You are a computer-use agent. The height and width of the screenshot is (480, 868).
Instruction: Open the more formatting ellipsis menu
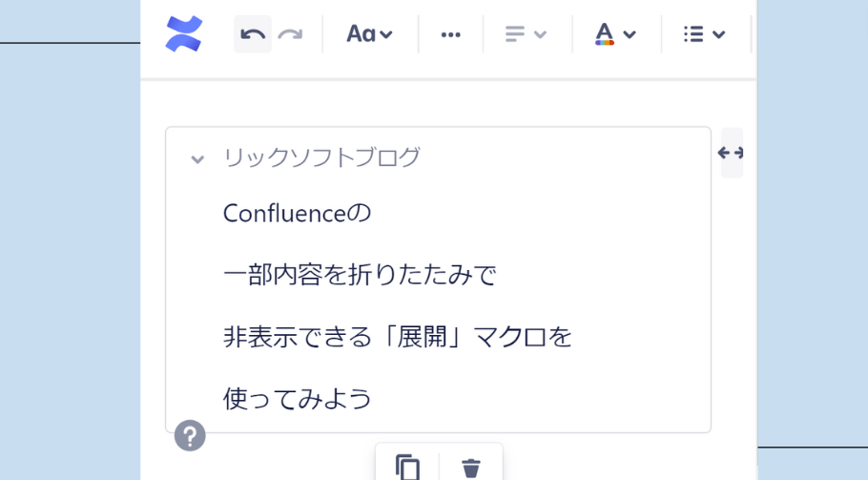(451, 34)
